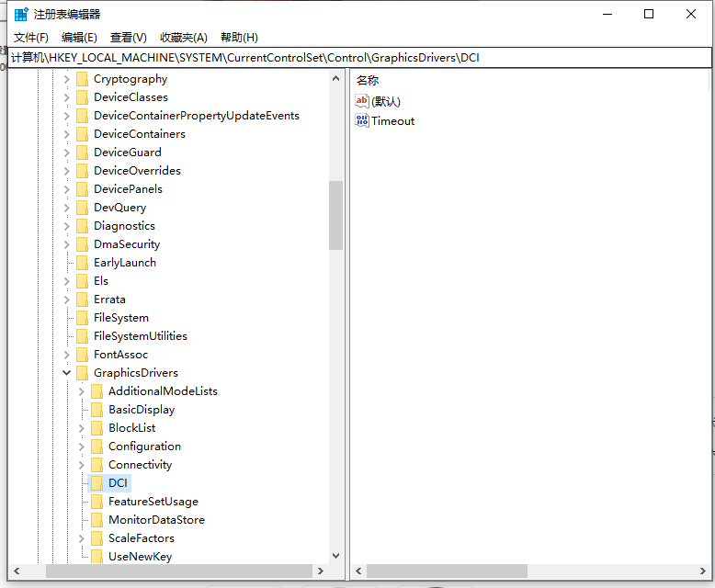The image size is (715, 588).
Task: Select the ScaleFactors key
Action: pyautogui.click(x=141, y=538)
